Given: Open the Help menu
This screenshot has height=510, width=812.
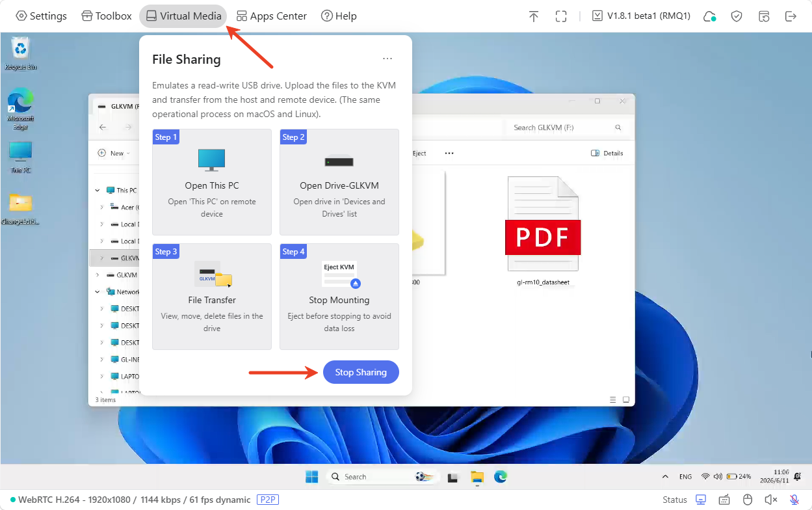Looking at the screenshot, I should (x=339, y=16).
